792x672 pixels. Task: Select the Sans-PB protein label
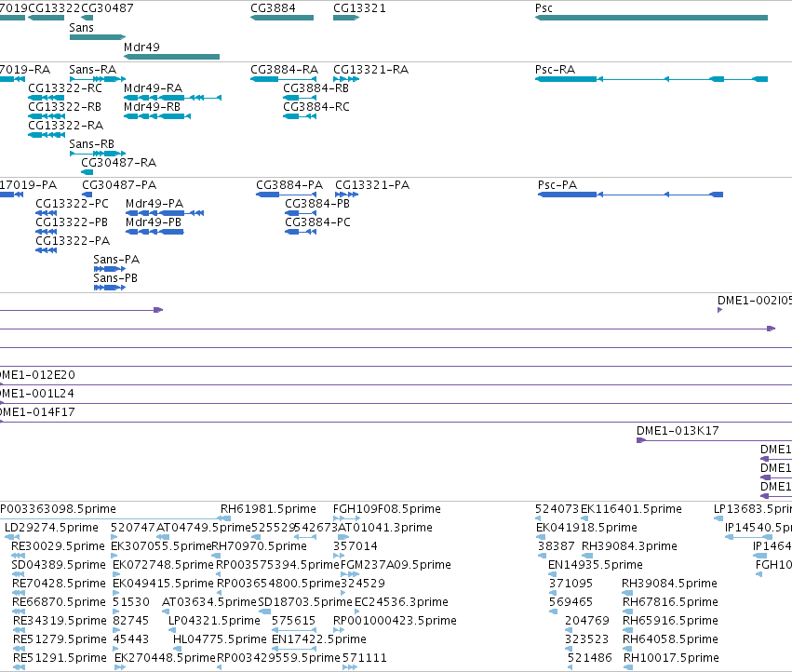click(x=115, y=278)
